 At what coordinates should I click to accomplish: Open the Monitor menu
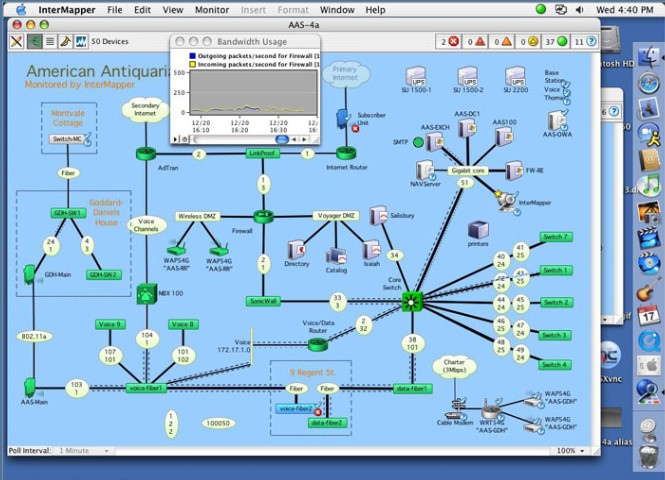[212, 9]
